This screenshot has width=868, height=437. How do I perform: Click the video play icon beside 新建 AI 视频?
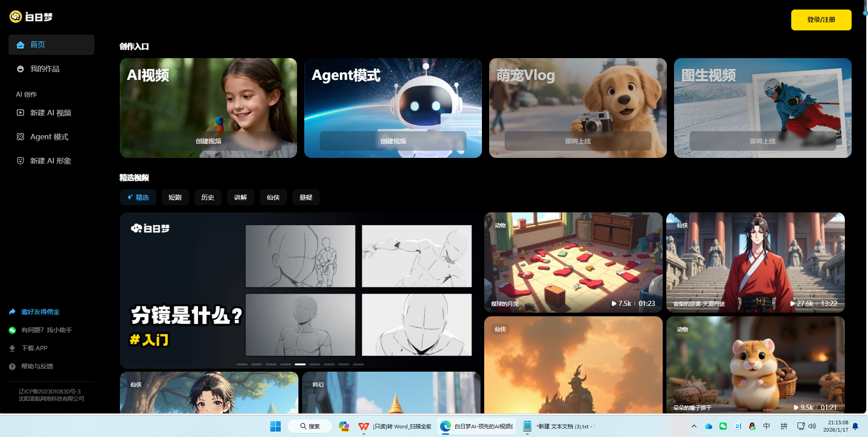(x=20, y=113)
